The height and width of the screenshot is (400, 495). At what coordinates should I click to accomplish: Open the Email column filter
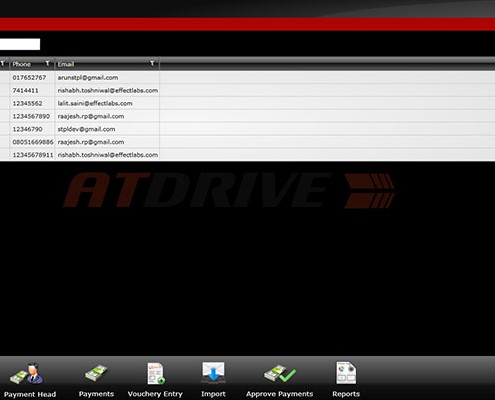(152, 63)
